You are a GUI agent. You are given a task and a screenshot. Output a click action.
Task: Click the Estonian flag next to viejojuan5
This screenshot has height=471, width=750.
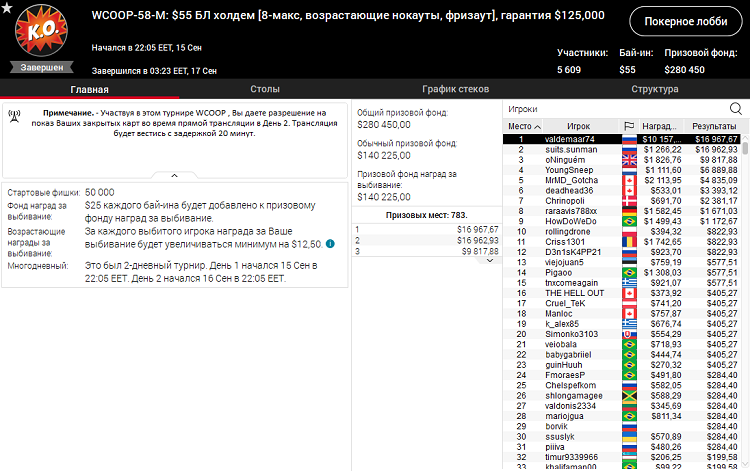pyautogui.click(x=629, y=263)
